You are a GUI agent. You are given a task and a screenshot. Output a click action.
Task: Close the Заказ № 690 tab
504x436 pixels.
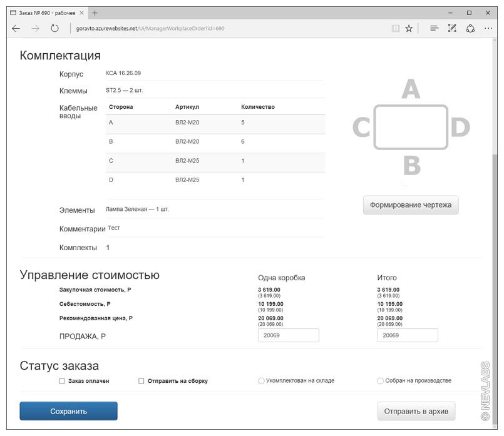[81, 13]
